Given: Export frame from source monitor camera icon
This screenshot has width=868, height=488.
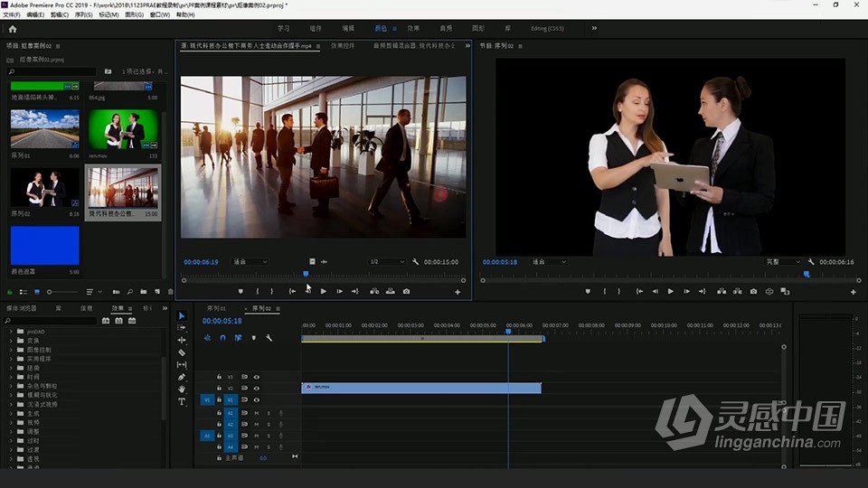Looking at the screenshot, I should tap(406, 291).
